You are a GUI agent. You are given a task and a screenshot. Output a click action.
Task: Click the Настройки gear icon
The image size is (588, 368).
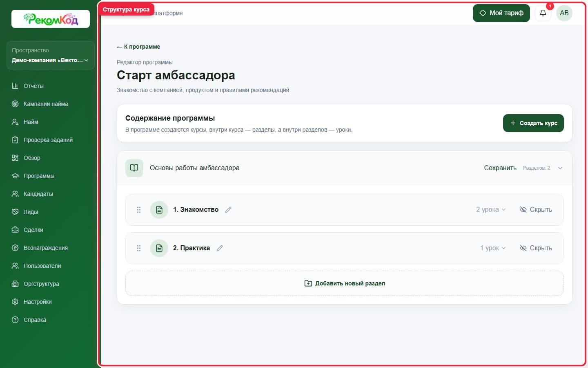[x=15, y=302]
